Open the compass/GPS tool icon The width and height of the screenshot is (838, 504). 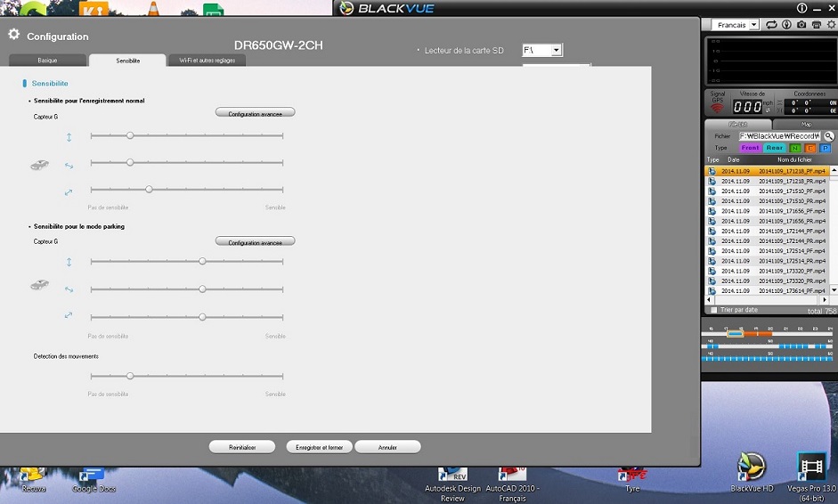(x=786, y=25)
